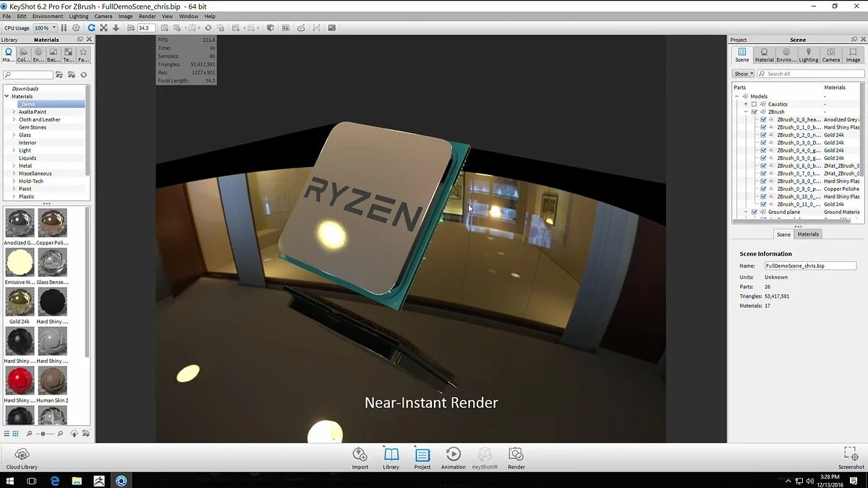This screenshot has width=868, height=488.
Task: Enable the Caustics model checkbox
Action: tap(754, 104)
